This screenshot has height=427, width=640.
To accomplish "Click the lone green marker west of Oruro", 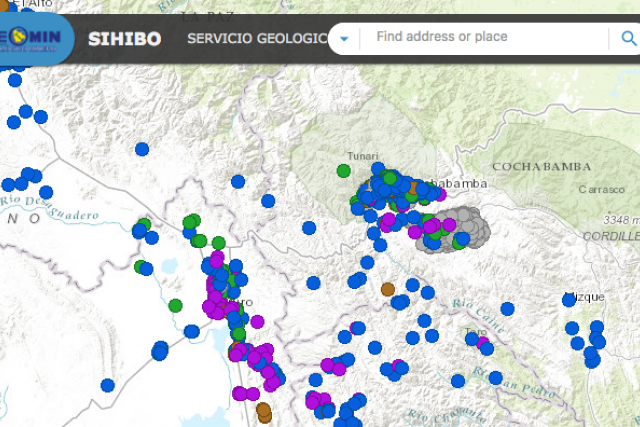I will [x=176, y=305].
